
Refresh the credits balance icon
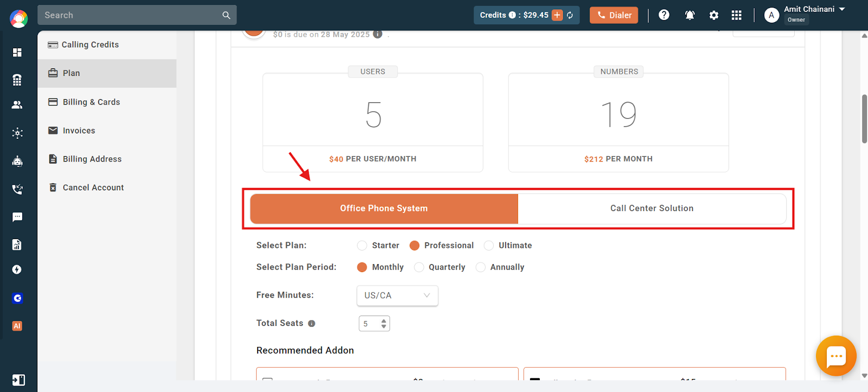(x=570, y=15)
